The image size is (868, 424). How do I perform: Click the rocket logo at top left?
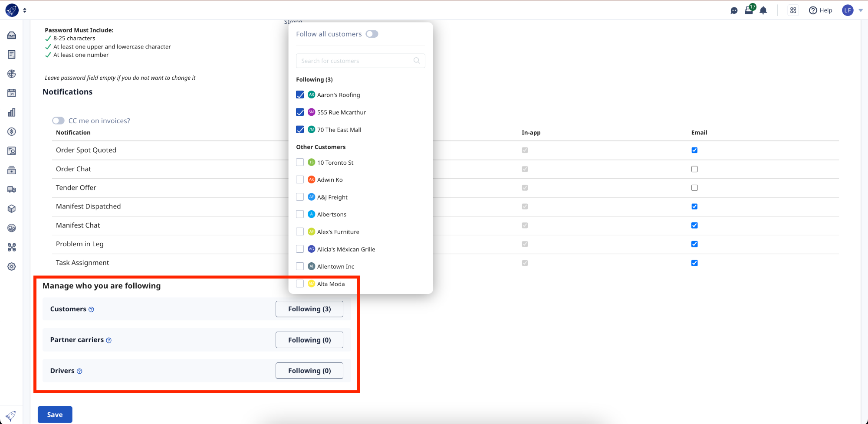click(x=12, y=10)
